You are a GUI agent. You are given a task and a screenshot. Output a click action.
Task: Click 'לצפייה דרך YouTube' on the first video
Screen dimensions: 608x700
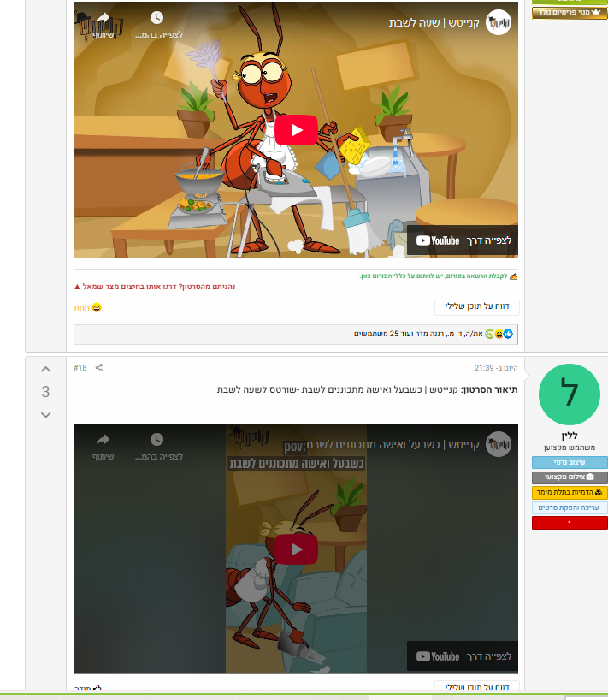(463, 240)
